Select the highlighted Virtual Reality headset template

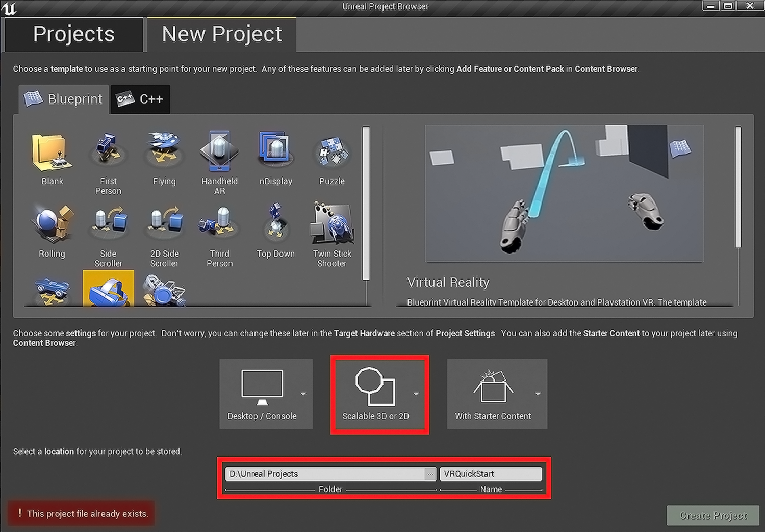108,289
